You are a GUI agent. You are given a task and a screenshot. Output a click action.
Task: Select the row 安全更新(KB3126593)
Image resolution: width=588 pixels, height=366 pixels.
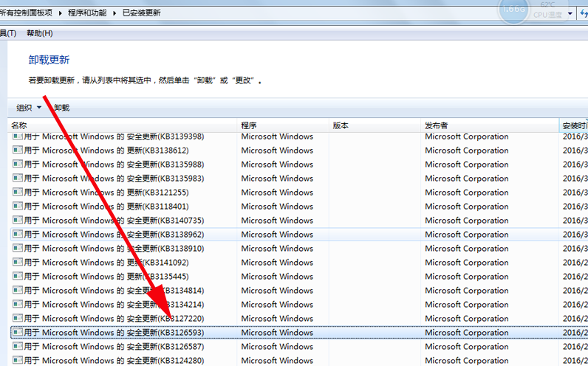pos(299,332)
